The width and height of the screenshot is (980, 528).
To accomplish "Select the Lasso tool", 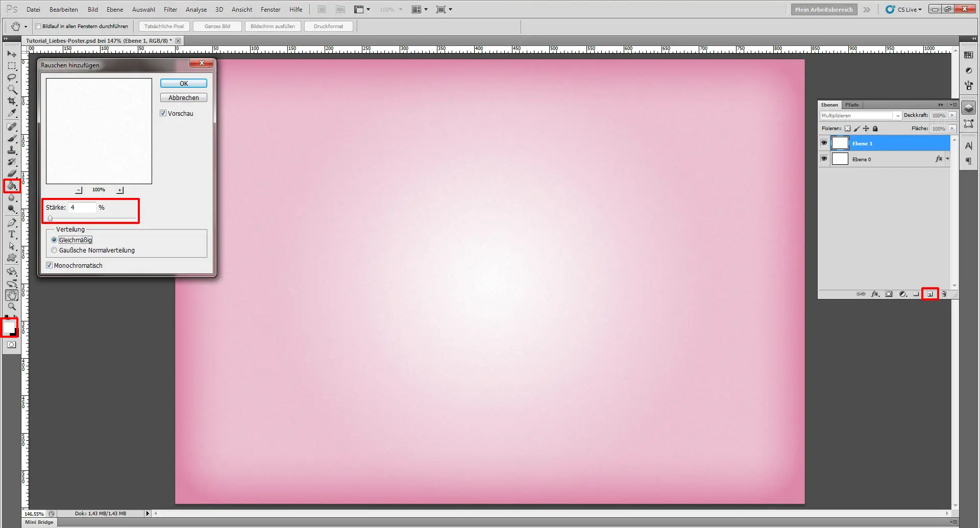I will click(12, 78).
